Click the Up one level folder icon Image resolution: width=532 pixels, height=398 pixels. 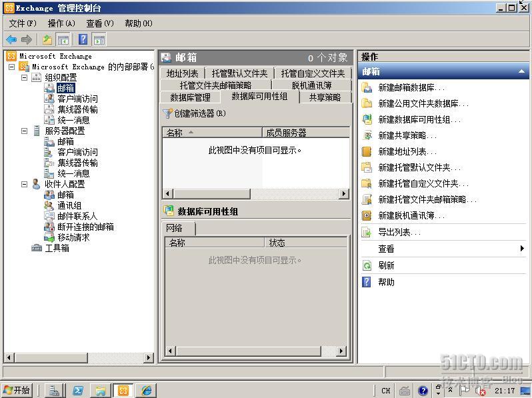[47, 40]
